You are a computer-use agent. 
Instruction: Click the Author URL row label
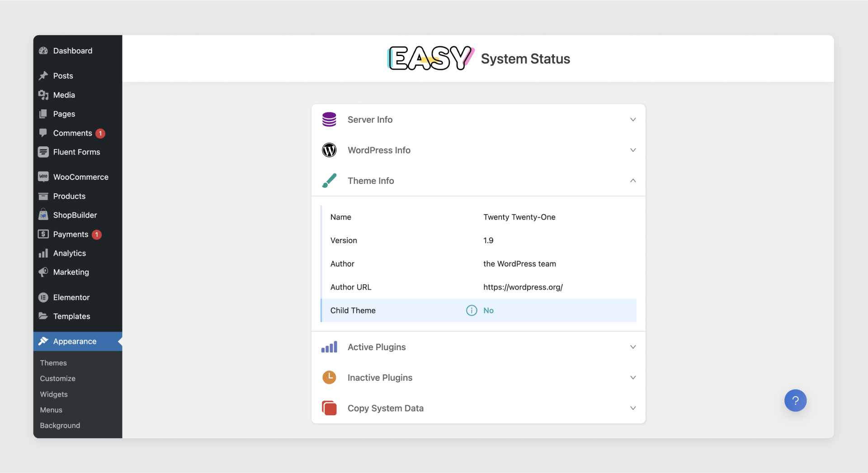coord(351,287)
